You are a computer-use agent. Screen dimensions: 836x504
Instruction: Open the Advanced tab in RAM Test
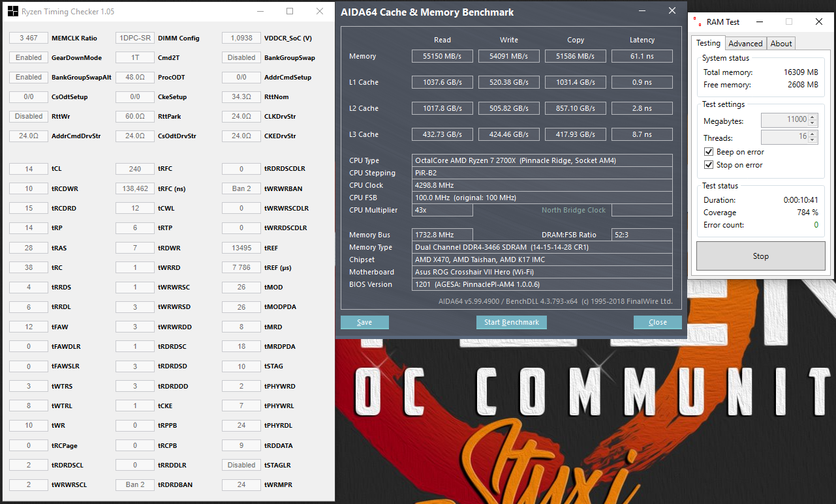[x=745, y=44]
